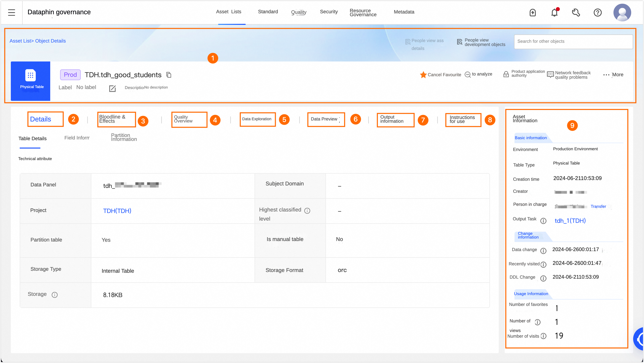Toggle the Cancel Favourite star
This screenshot has height=363, width=644.
[423, 75]
